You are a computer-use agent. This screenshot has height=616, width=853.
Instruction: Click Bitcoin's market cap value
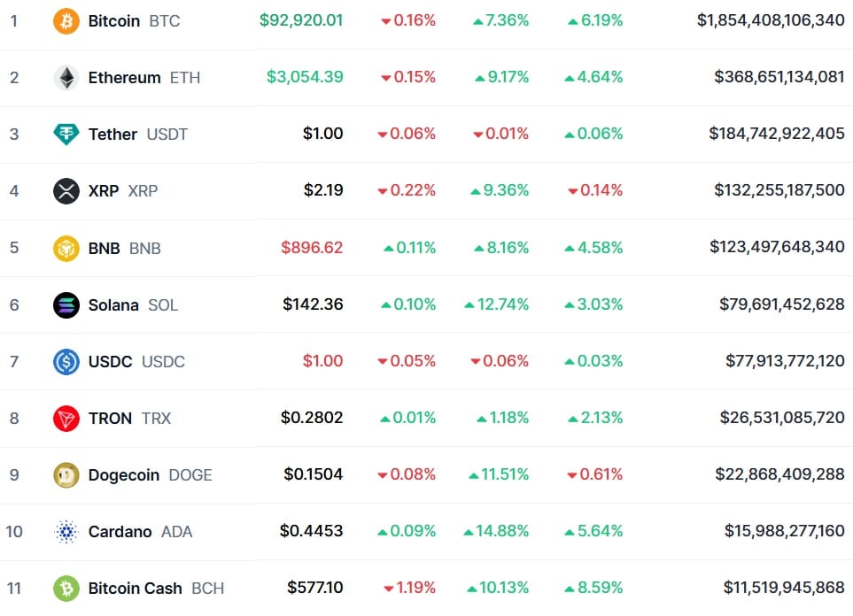click(771, 20)
